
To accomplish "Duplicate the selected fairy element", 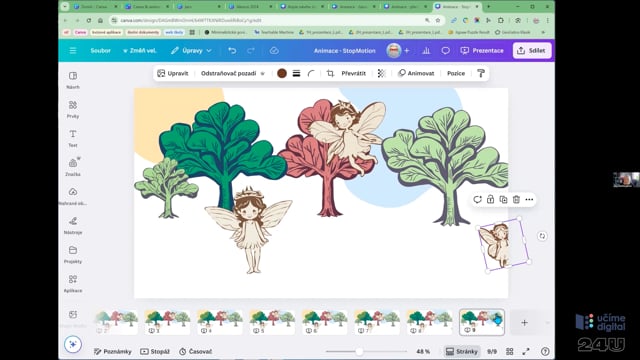I will [x=503, y=200].
